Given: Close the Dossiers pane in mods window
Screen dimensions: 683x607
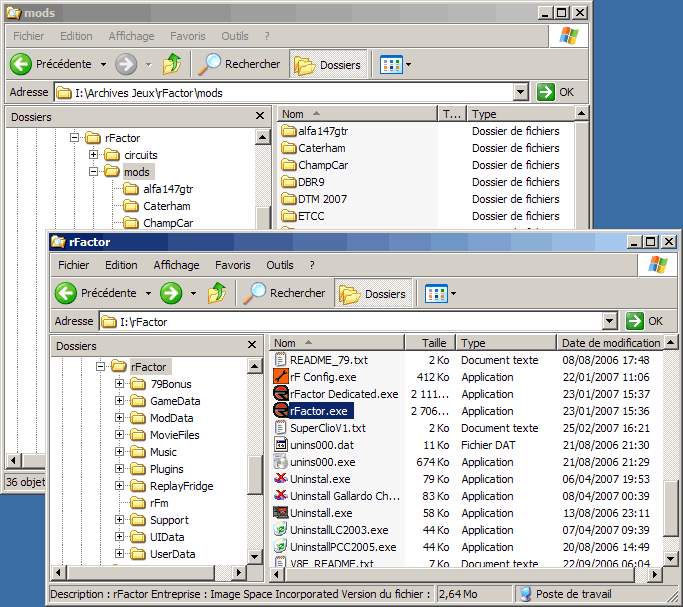Looking at the screenshot, I should (x=260, y=115).
